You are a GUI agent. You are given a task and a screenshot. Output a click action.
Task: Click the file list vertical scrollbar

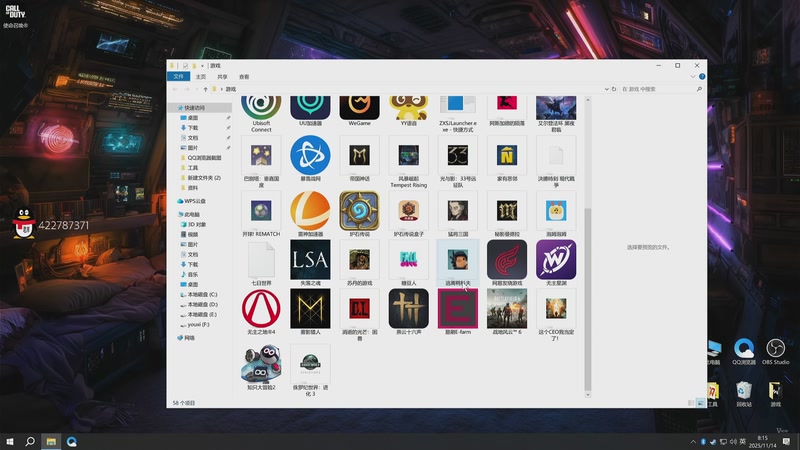(x=588, y=299)
